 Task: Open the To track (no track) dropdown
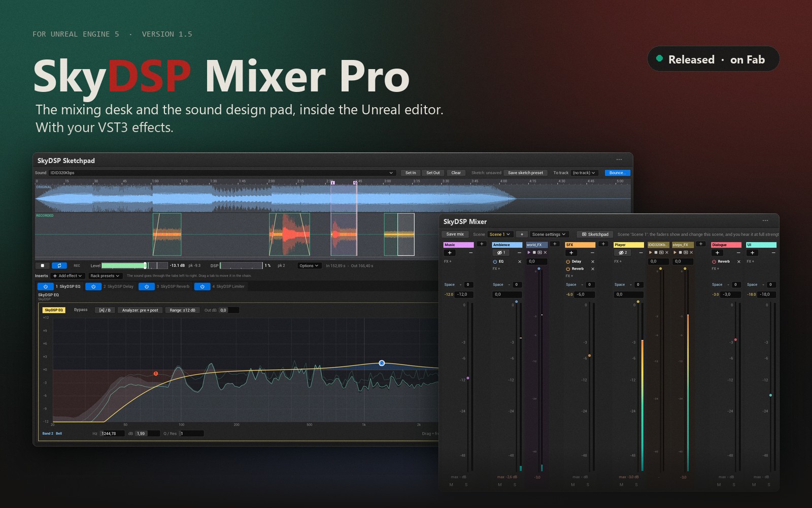point(584,173)
